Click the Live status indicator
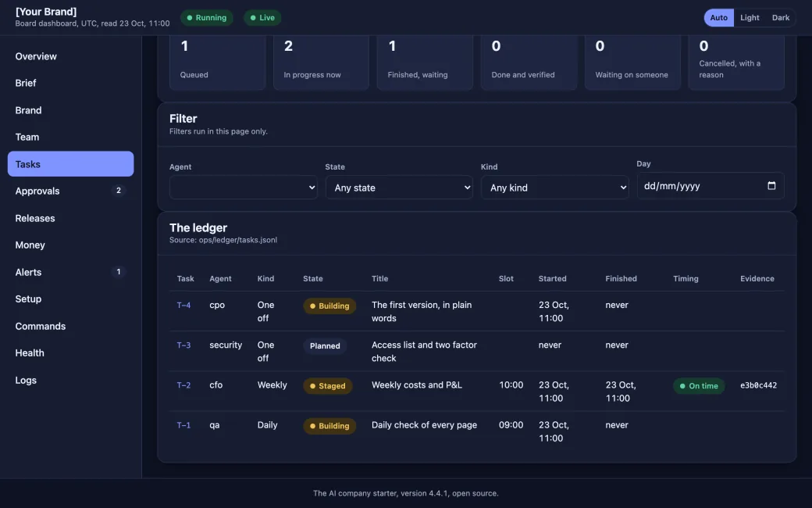 tap(262, 18)
